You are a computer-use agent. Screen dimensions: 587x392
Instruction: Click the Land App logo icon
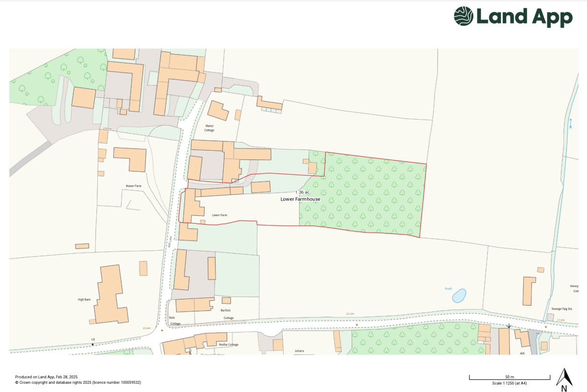[x=464, y=16]
